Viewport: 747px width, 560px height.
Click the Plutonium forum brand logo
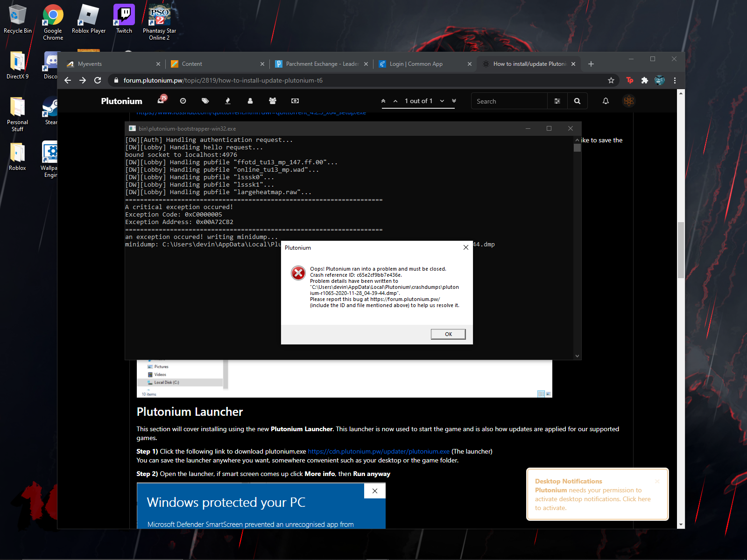pos(121,101)
